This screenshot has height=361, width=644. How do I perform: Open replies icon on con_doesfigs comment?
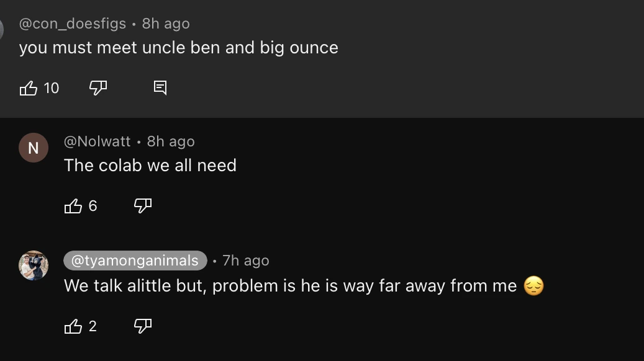tap(160, 88)
